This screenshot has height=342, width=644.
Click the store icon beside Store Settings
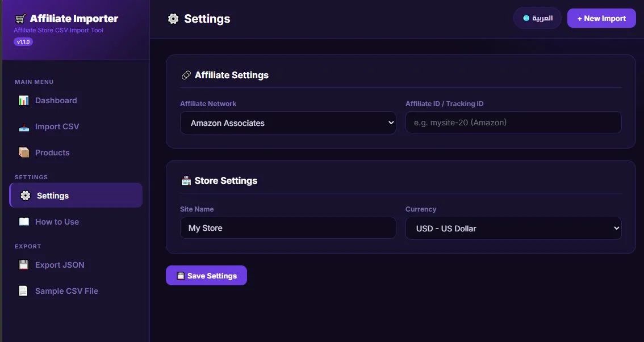point(186,180)
